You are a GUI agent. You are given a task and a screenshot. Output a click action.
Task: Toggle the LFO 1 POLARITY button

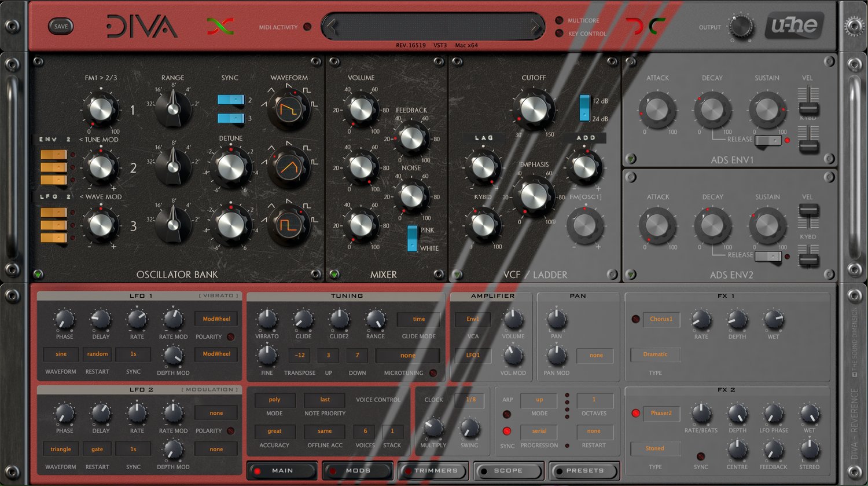click(x=230, y=337)
